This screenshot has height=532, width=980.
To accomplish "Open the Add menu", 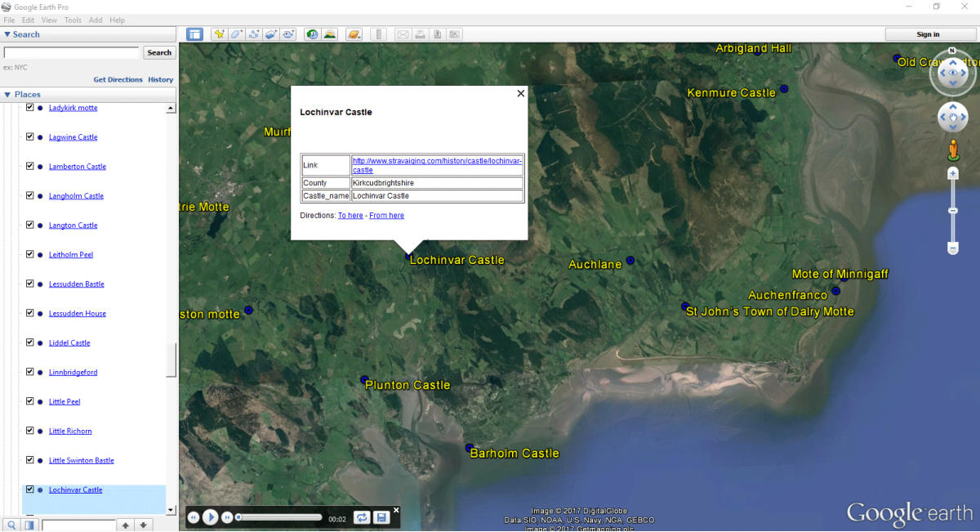I will pyautogui.click(x=96, y=20).
